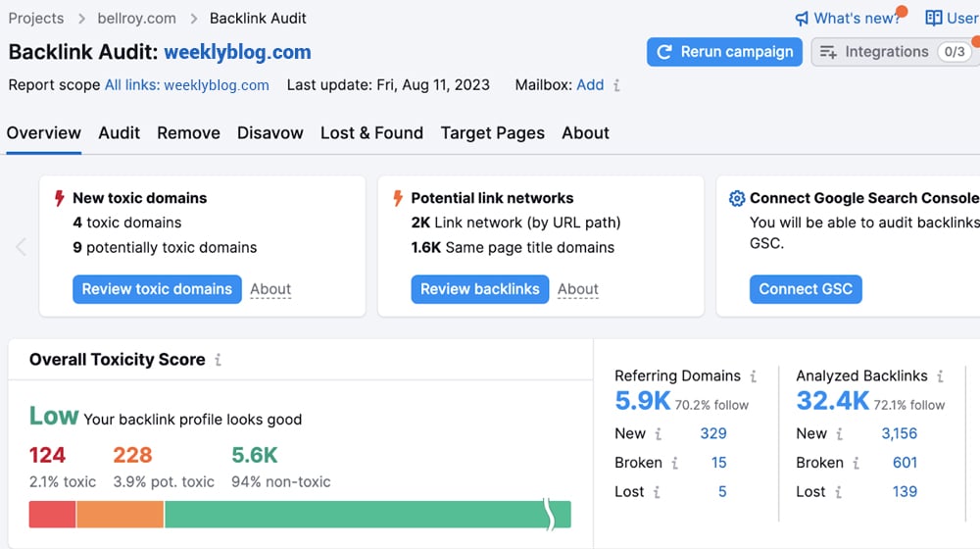Click All links: weeklyblog.com report scope
This screenshot has height=549, width=980.
pos(187,85)
